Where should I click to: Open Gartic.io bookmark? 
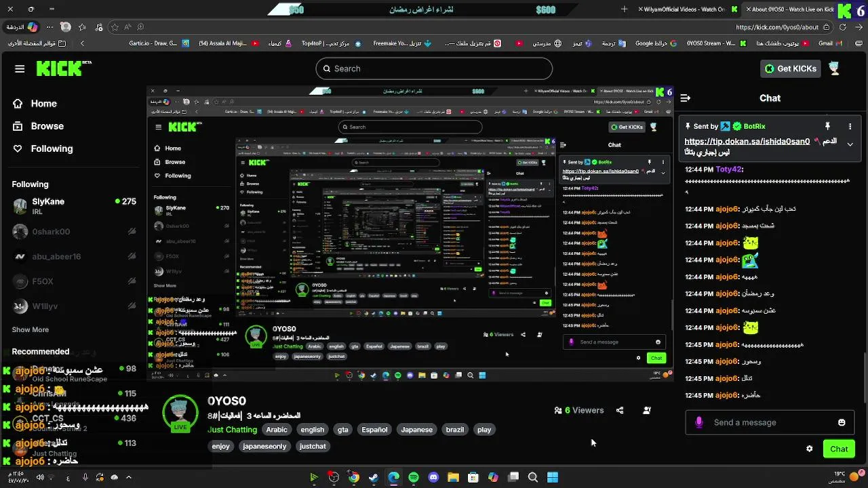159,43
